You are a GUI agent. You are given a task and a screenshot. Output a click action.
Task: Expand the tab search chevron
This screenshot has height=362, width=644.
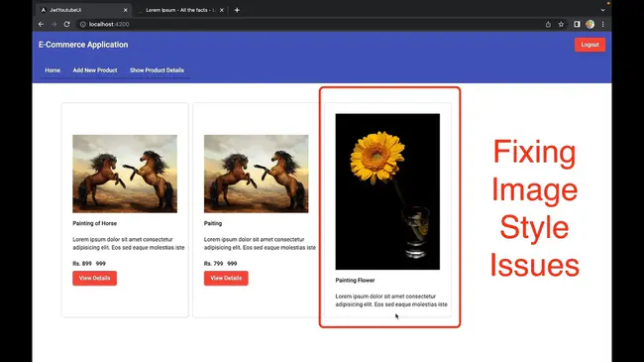pos(602,10)
